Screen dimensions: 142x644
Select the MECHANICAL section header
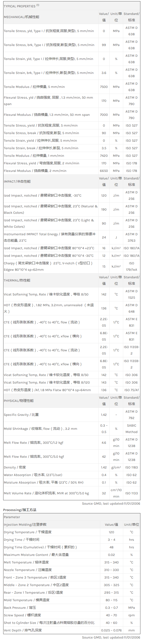pos(22,17)
